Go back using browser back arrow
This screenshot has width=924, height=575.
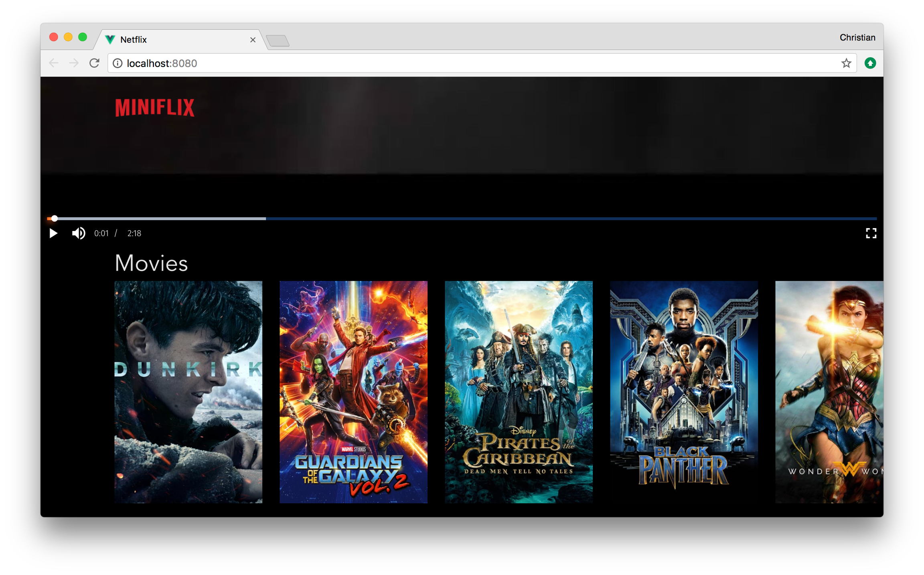point(54,63)
